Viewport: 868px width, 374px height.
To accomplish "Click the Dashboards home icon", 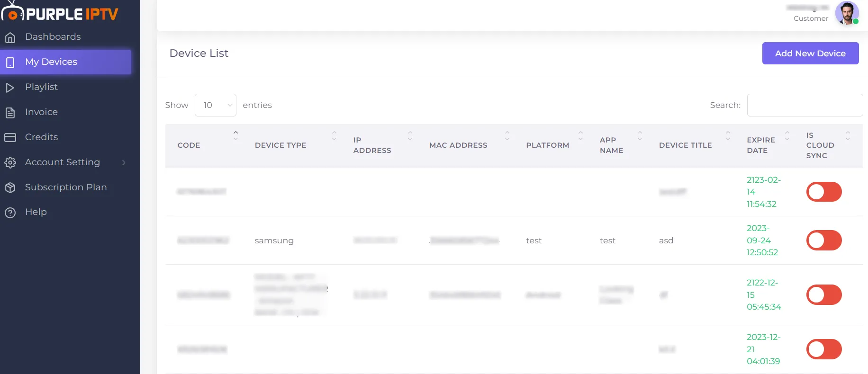I will [x=10, y=37].
